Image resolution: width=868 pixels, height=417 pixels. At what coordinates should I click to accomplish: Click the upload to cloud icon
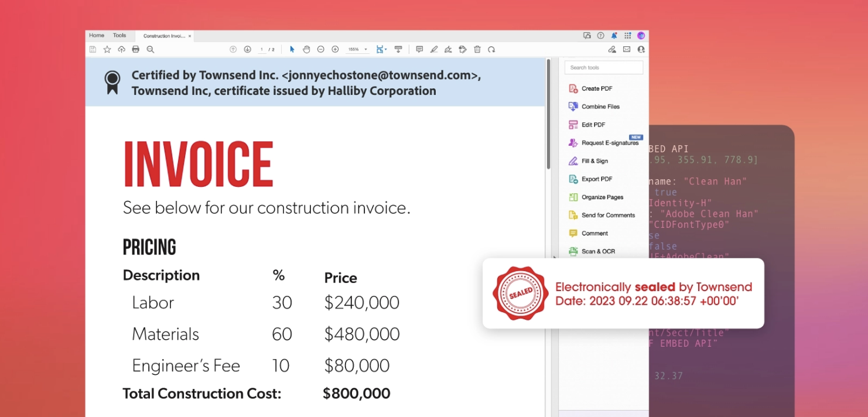(121, 50)
